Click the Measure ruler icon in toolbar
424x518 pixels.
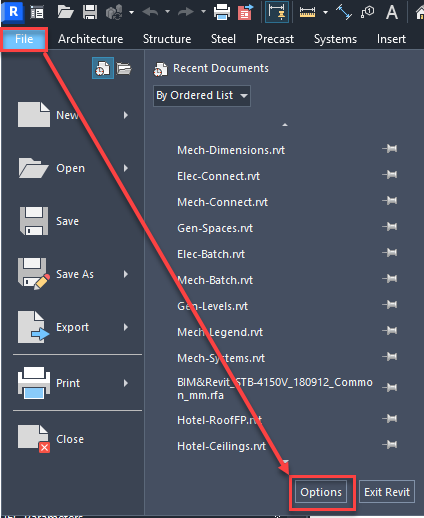pos(307,12)
